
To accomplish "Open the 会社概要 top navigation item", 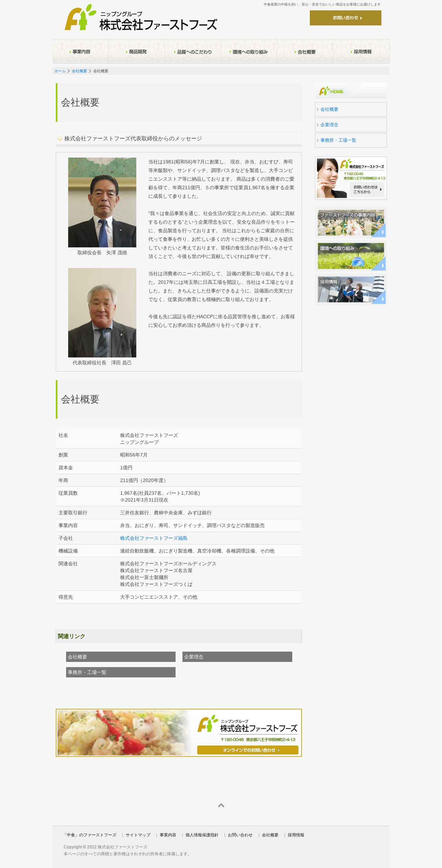I will tap(305, 52).
